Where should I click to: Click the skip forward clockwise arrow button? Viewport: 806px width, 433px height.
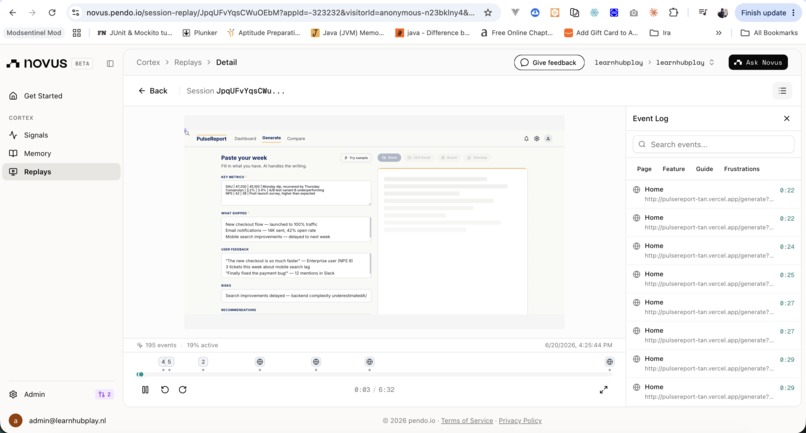click(182, 390)
